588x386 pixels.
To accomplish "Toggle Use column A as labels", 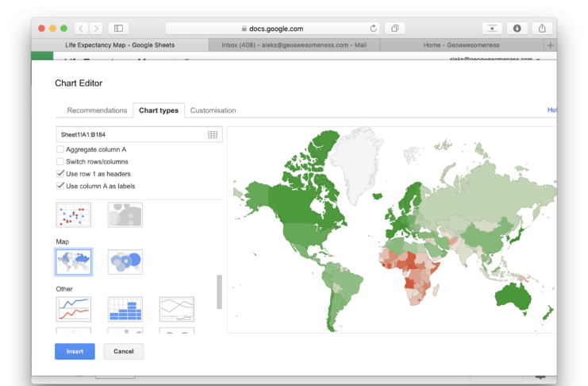I will pos(60,186).
